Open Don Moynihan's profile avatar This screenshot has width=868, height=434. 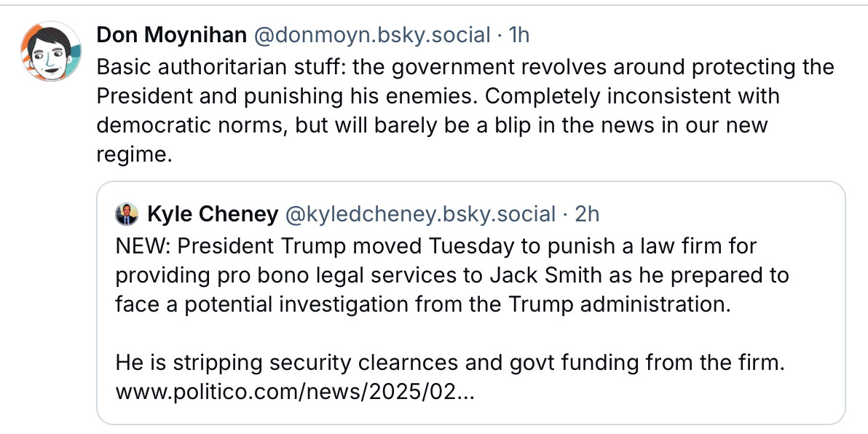50,51
